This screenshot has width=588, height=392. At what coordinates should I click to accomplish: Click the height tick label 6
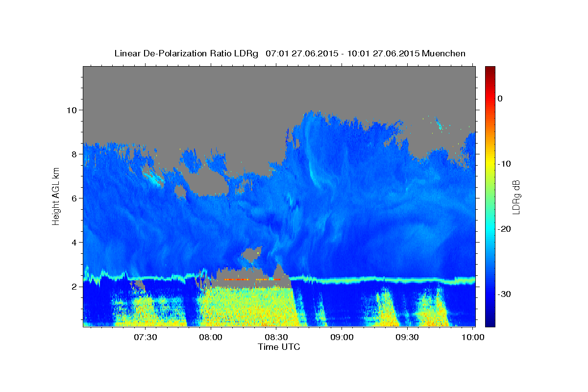74,198
